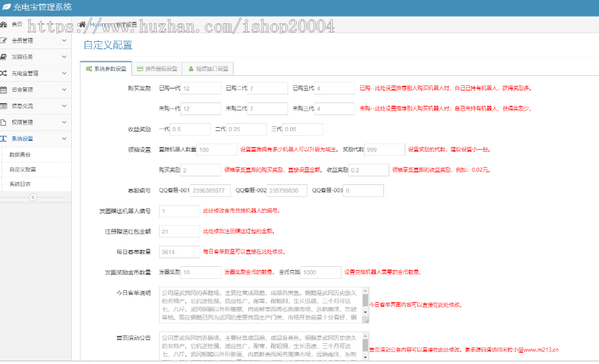Click the edit icon for 会员管理
This screenshot has width=599, height=364.
[x=3, y=41]
